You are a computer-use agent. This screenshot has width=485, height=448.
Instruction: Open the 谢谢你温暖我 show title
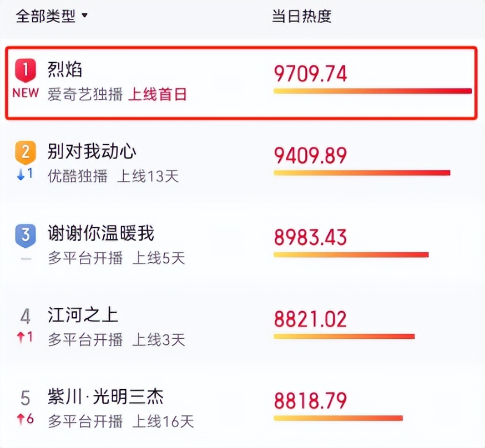(x=100, y=233)
